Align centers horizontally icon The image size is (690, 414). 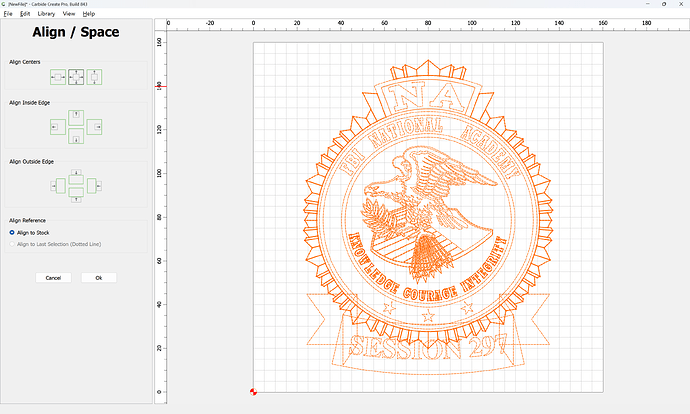[x=58, y=77]
